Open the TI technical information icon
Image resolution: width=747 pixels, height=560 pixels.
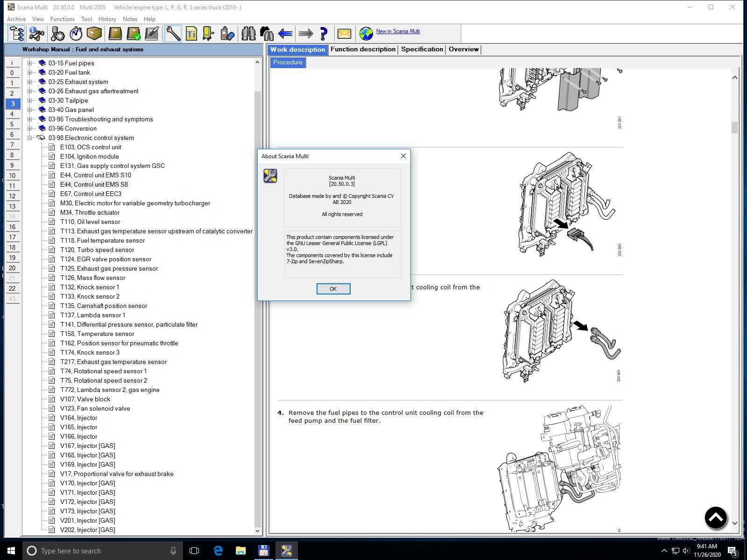click(x=191, y=34)
